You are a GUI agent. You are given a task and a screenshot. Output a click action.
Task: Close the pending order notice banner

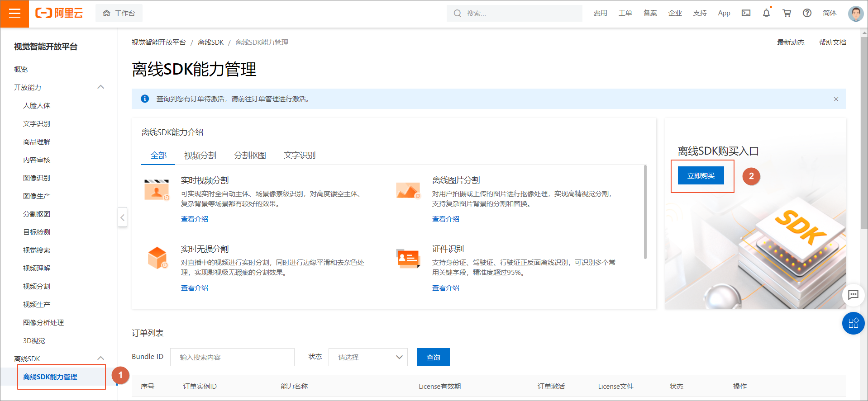coord(836,99)
